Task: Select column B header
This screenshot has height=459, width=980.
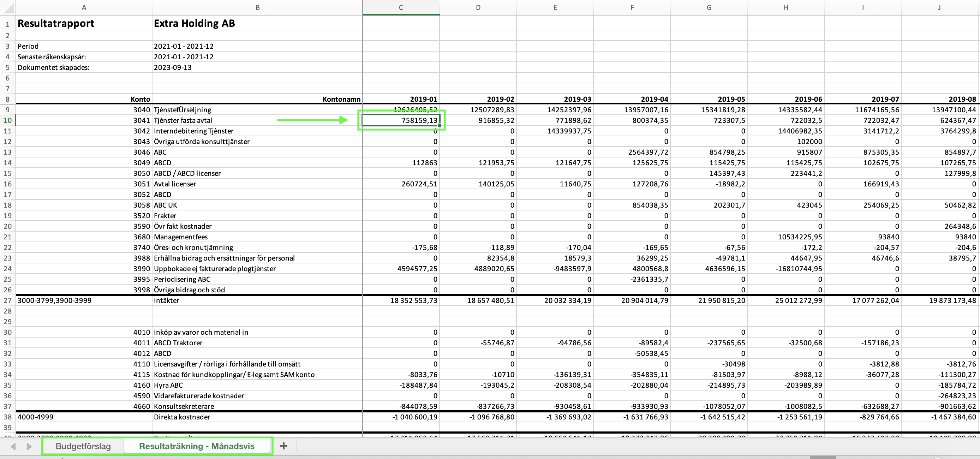Action: [258, 7]
